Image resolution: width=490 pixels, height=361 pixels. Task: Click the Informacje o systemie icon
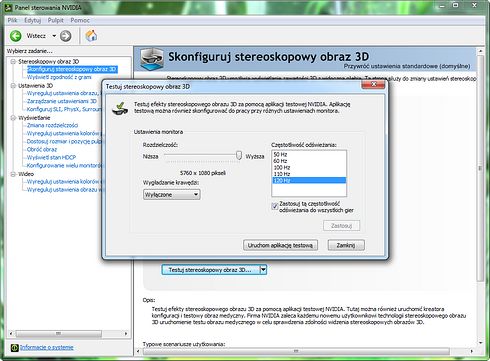click(15, 347)
